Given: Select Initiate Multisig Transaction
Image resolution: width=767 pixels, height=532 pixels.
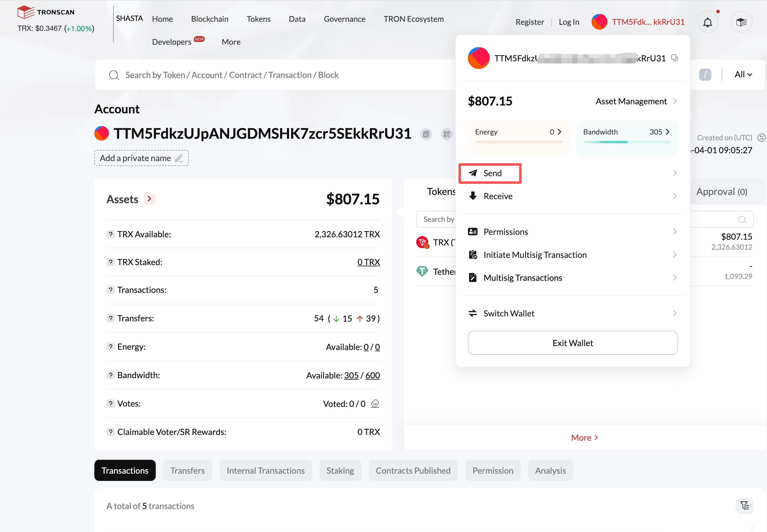Looking at the screenshot, I should (573, 255).
